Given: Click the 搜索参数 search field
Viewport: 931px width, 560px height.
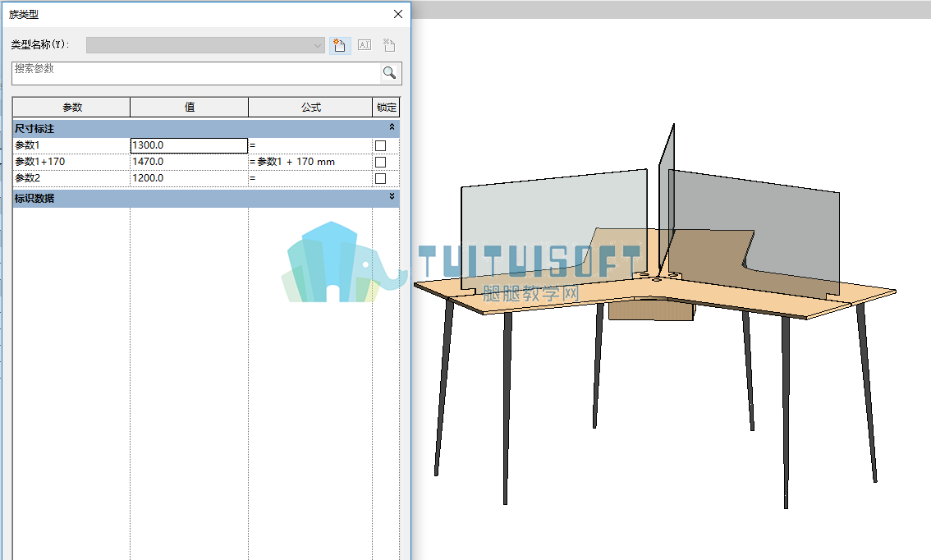Looking at the screenshot, I should point(196,73).
